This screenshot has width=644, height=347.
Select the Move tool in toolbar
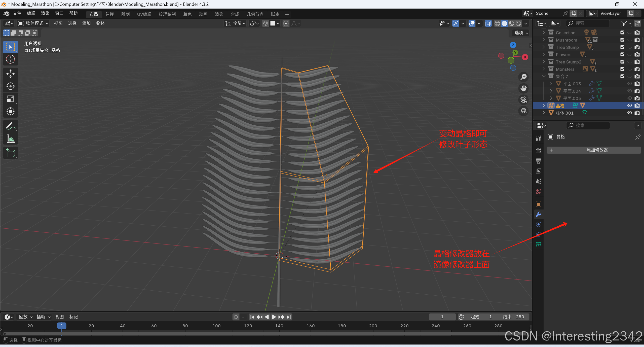tap(10, 74)
